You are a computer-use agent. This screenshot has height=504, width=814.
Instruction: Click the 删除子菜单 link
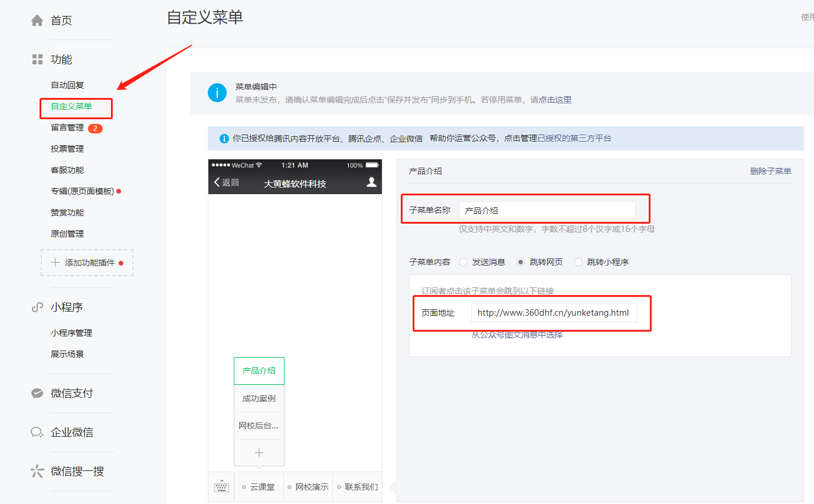pyautogui.click(x=770, y=171)
